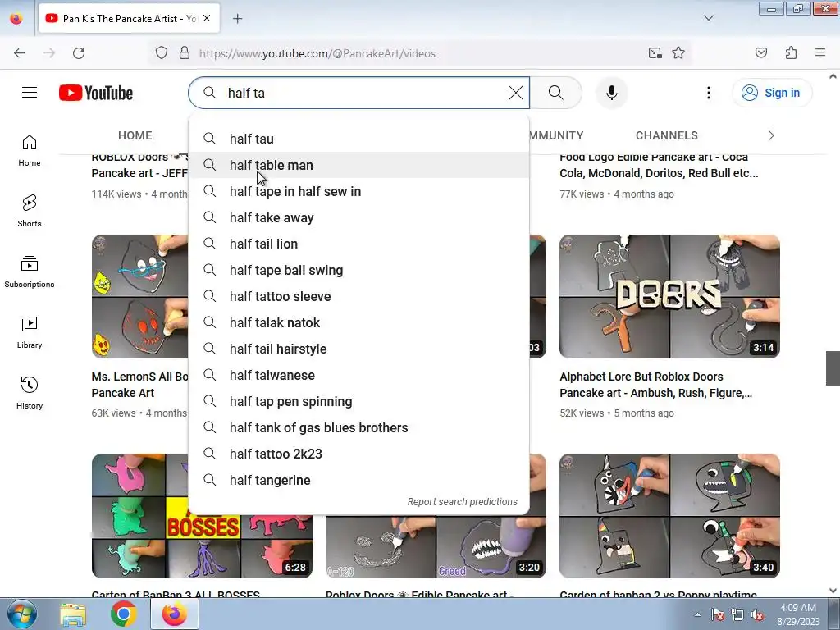Submit search with the magnifier button

pyautogui.click(x=556, y=93)
